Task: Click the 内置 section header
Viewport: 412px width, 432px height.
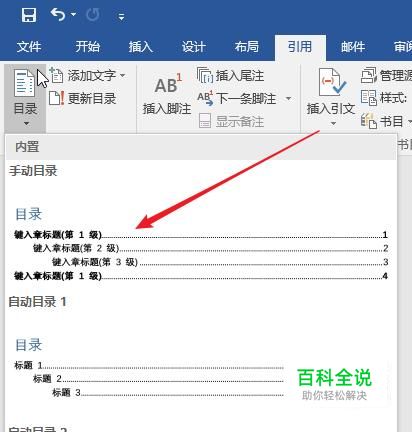Action: click(x=201, y=147)
